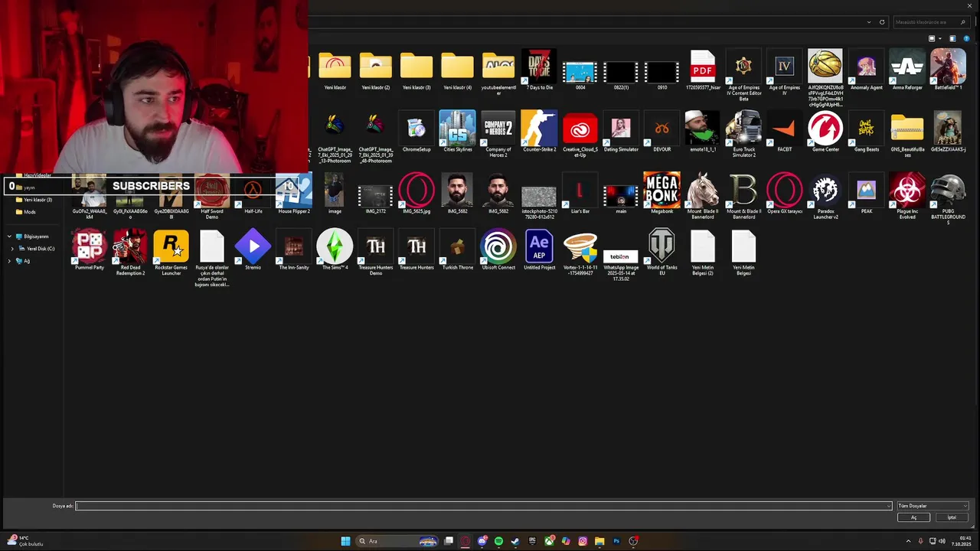Select the 1726595577_hisar PDF file
Screen dimensions: 980x551
click(703, 70)
